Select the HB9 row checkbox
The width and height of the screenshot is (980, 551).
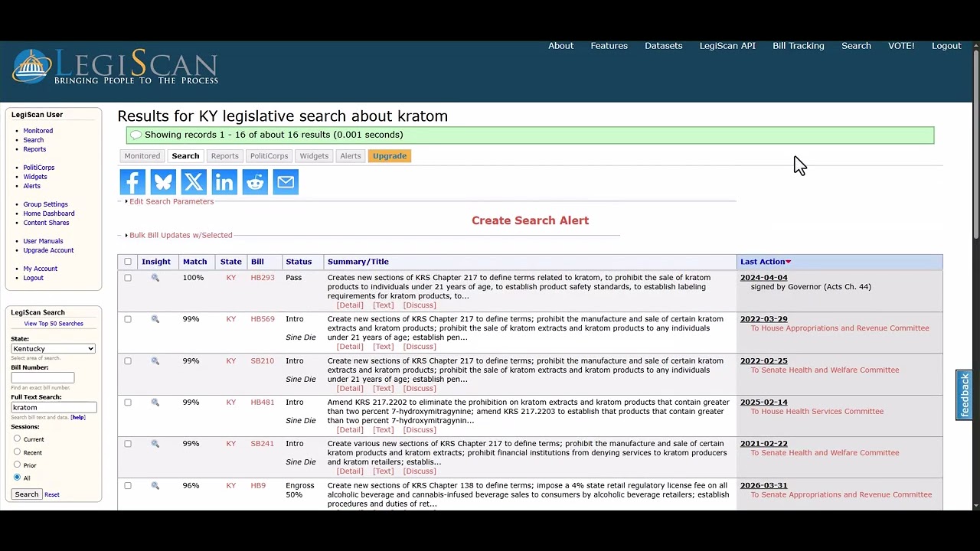click(x=128, y=486)
